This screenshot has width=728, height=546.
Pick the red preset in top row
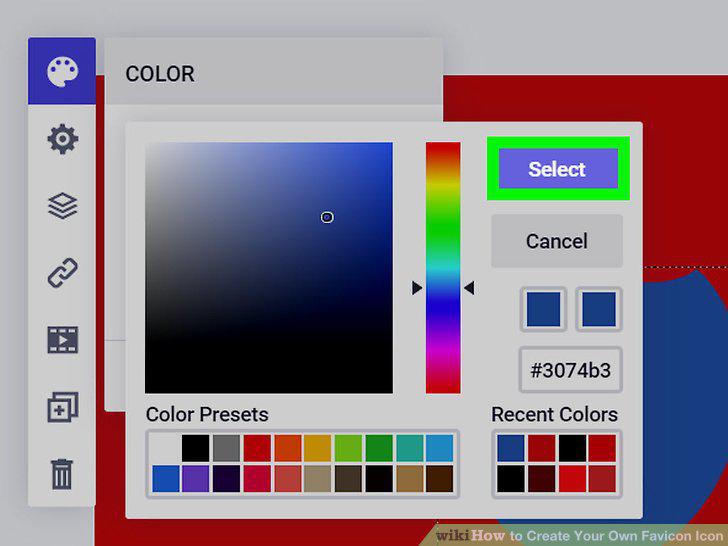[x=257, y=448]
